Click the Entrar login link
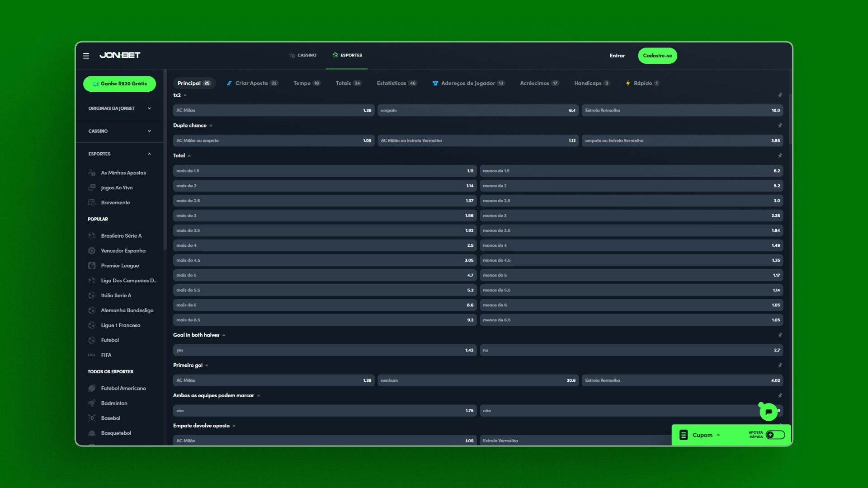The image size is (868, 488). pyautogui.click(x=617, y=56)
